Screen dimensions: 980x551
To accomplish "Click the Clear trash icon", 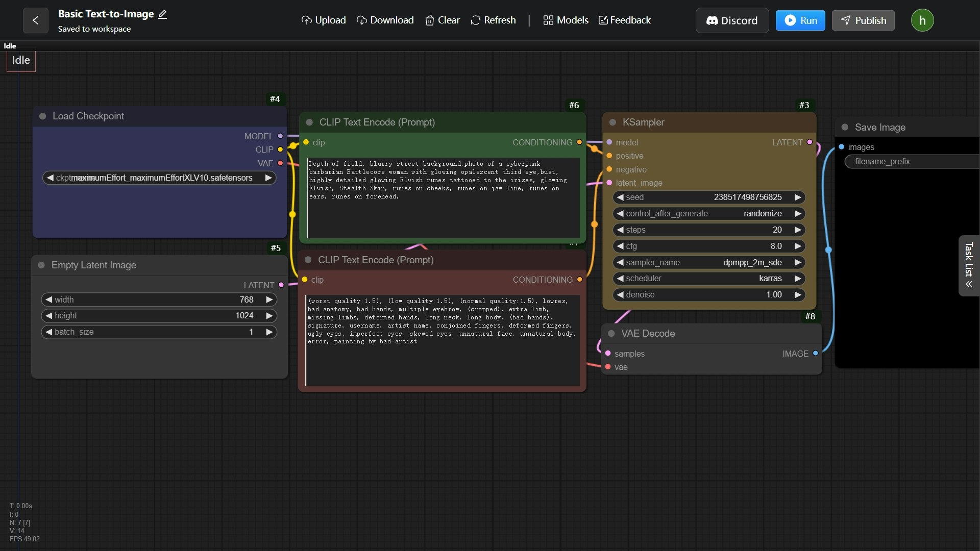I will (x=430, y=20).
